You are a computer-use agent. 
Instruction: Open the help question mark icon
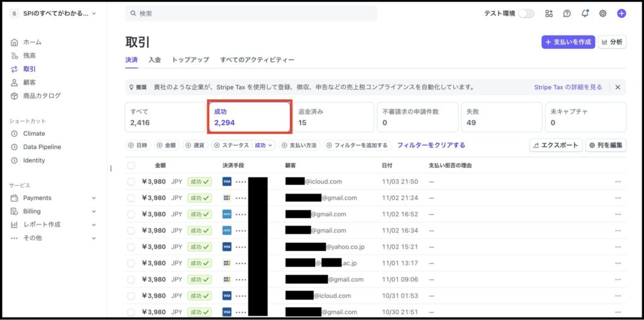point(567,13)
